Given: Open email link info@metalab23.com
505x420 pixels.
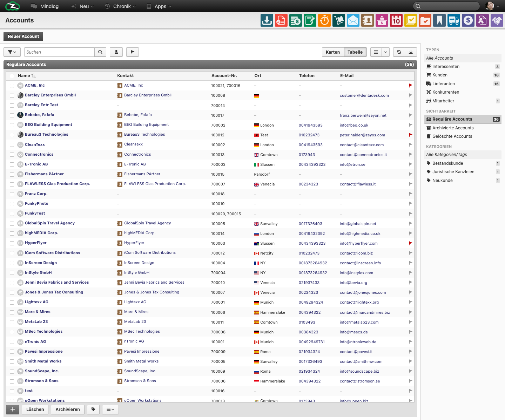Looking at the screenshot, I should click(359, 322).
